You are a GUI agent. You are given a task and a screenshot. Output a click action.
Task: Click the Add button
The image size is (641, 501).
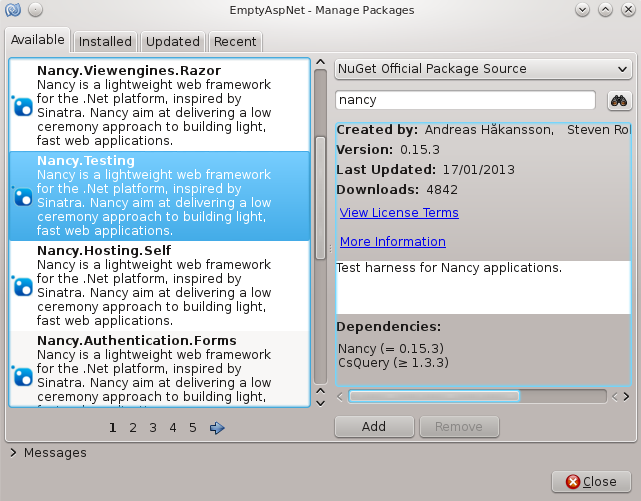pos(374,427)
